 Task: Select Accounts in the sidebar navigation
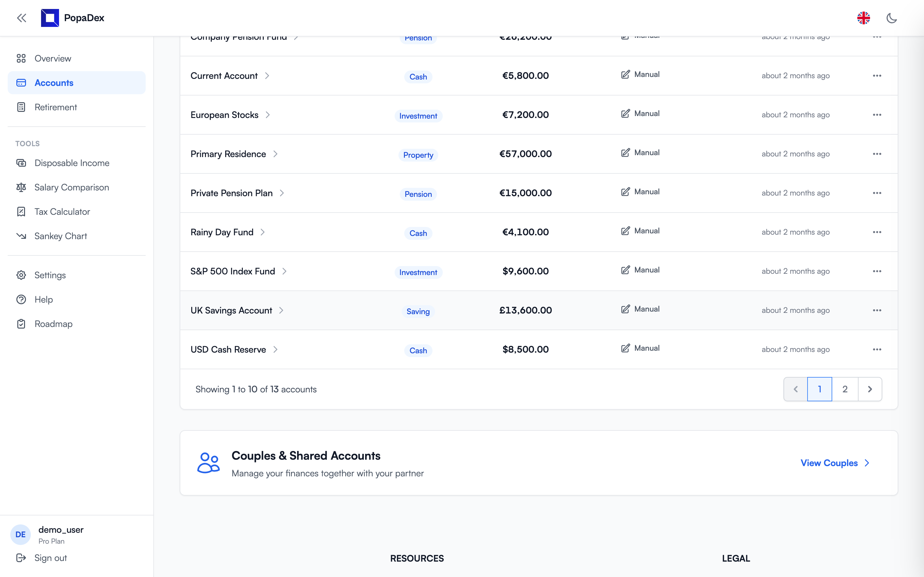point(54,82)
